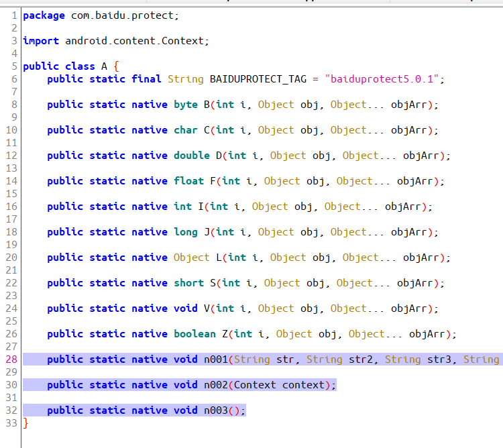Click the str2 parameter in n001
This screenshot has width=503, height=448.
pyautogui.click(x=361, y=359)
